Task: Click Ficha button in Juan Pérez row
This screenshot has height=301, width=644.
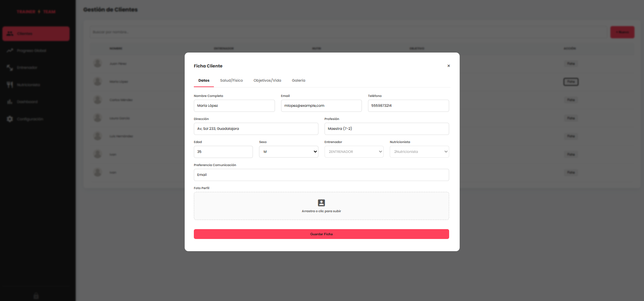Action: [x=571, y=64]
